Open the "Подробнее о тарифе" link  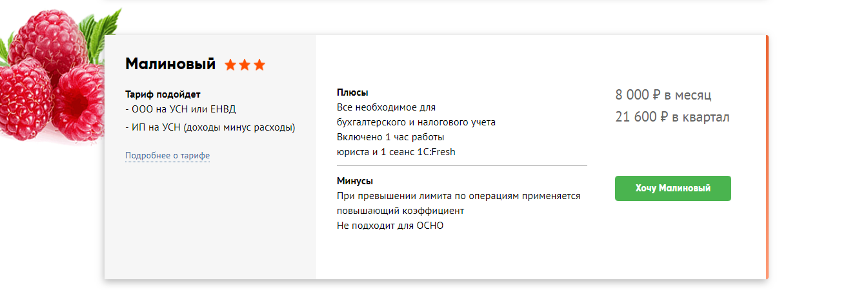(167, 156)
